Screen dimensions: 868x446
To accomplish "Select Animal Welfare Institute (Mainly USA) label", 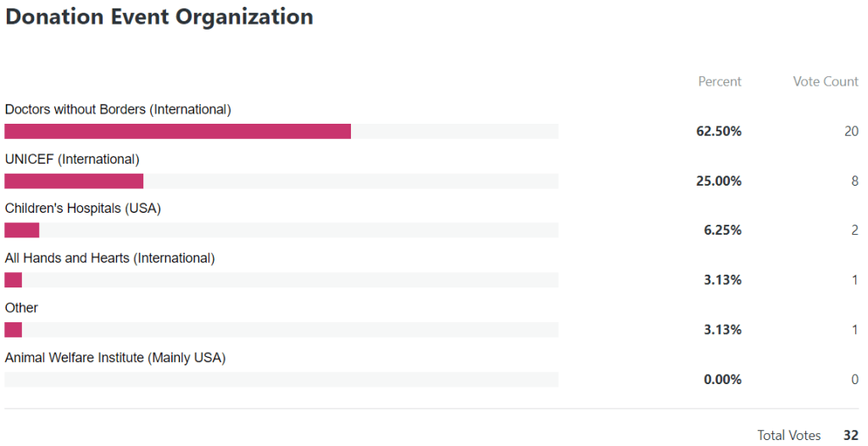I will pos(115,358).
